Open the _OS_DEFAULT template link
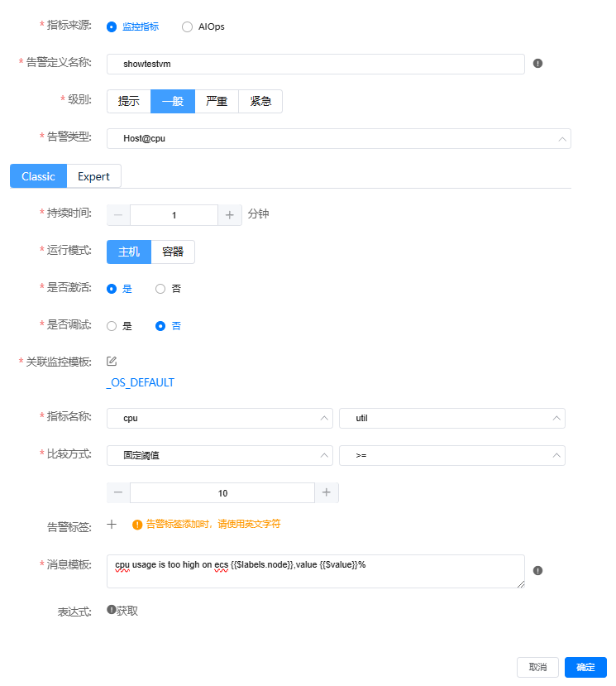 [x=141, y=383]
